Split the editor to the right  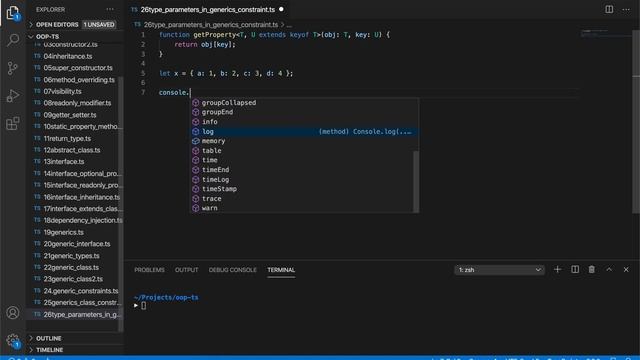609,9
